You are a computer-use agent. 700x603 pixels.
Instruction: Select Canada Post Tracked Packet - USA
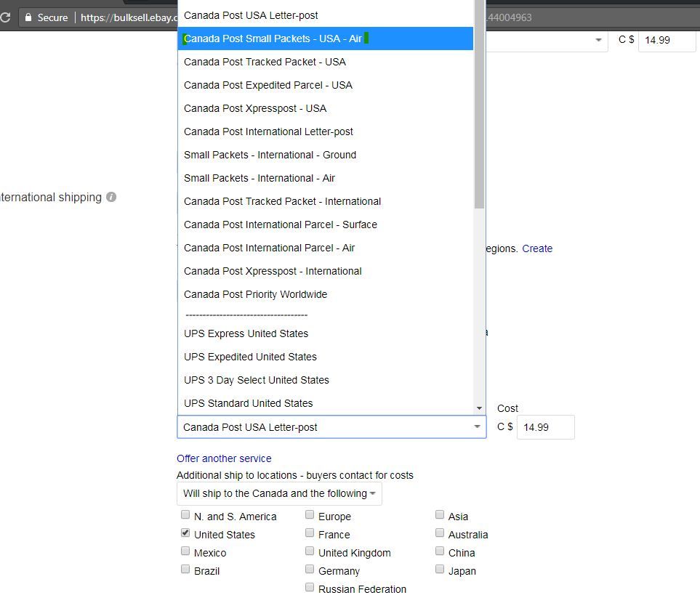tap(326, 62)
